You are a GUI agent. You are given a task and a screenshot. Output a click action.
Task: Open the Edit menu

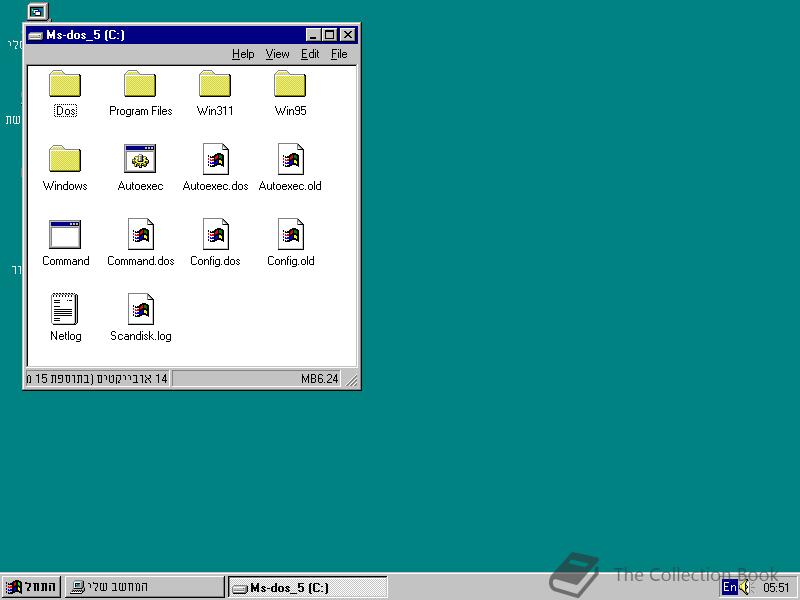click(310, 54)
